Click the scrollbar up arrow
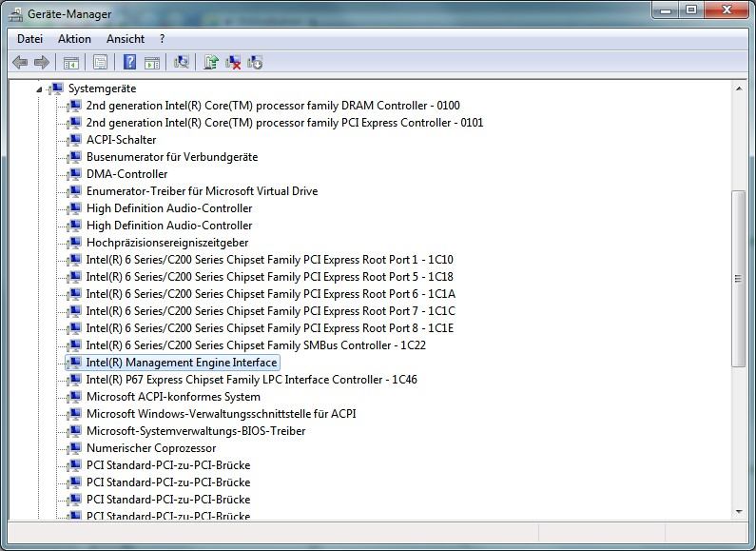Image resolution: width=756 pixels, height=551 pixels. coord(739,89)
